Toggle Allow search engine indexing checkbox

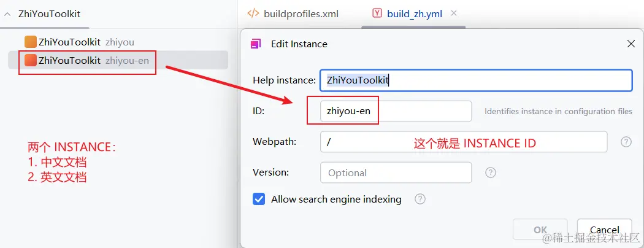point(259,199)
